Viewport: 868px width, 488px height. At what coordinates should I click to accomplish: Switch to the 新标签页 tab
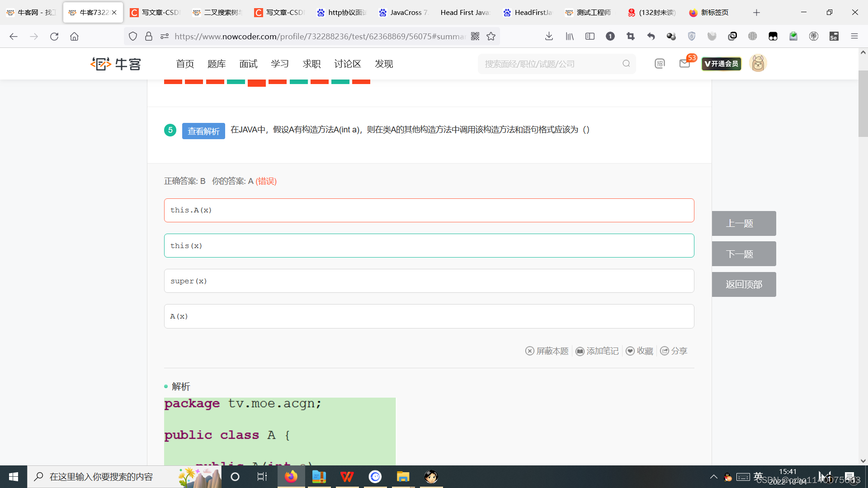coord(714,13)
